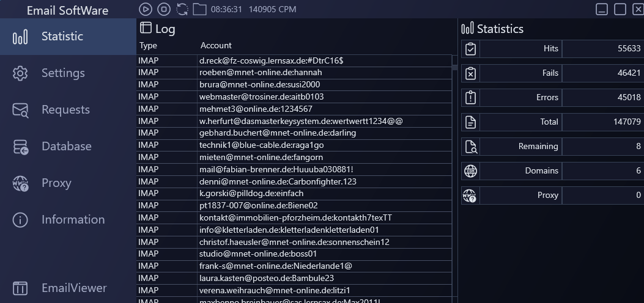Click the Total document icon
Image resolution: width=644 pixels, height=303 pixels.
click(x=470, y=122)
